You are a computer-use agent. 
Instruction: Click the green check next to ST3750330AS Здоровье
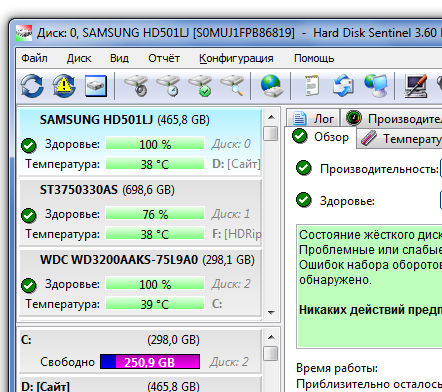[x=29, y=215]
